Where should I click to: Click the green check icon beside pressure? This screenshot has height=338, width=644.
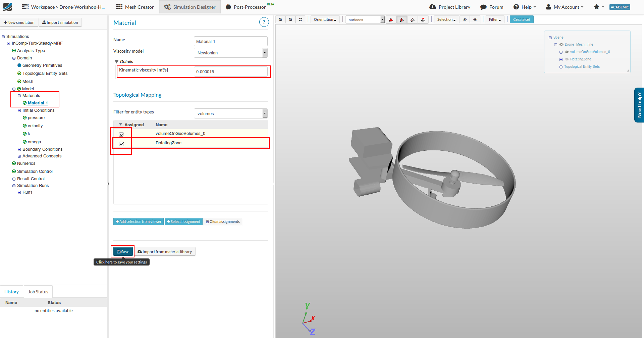[x=25, y=118]
